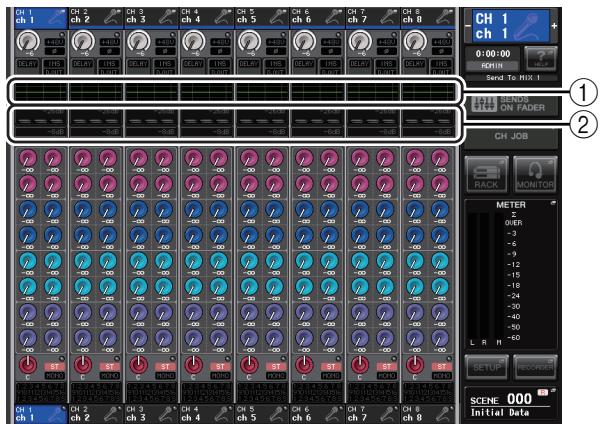
Task: Open ch 8 EQ graph popup
Action: point(427,92)
